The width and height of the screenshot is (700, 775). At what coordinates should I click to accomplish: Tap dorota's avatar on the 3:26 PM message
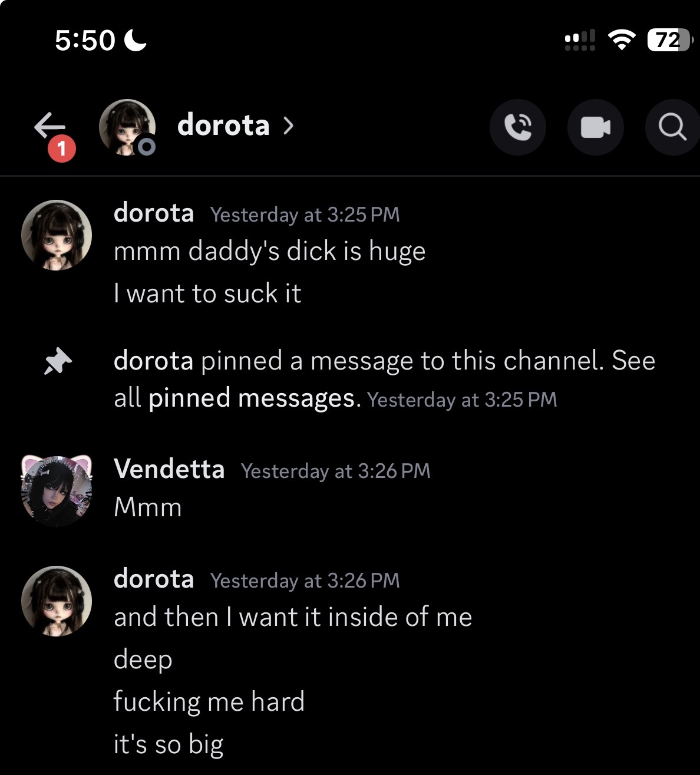click(x=57, y=601)
